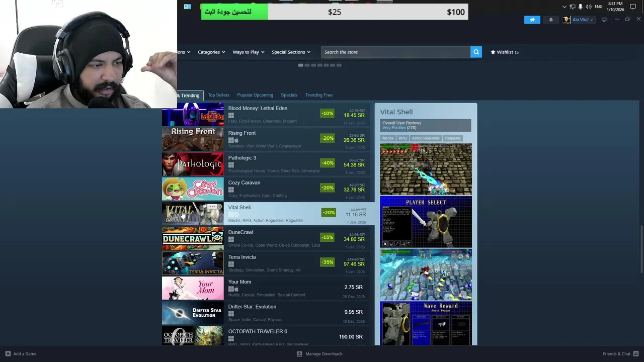
Task: Switch to the Top Sellers tab
Action: pyautogui.click(x=218, y=95)
